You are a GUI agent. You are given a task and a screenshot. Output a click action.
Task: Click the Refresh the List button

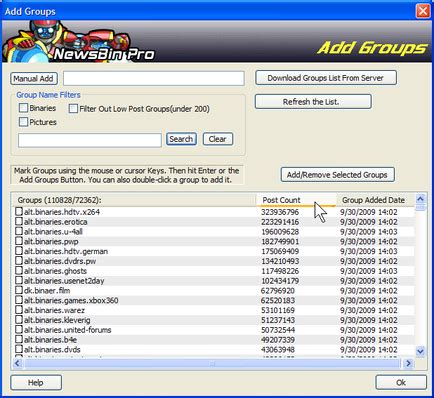[313, 102]
